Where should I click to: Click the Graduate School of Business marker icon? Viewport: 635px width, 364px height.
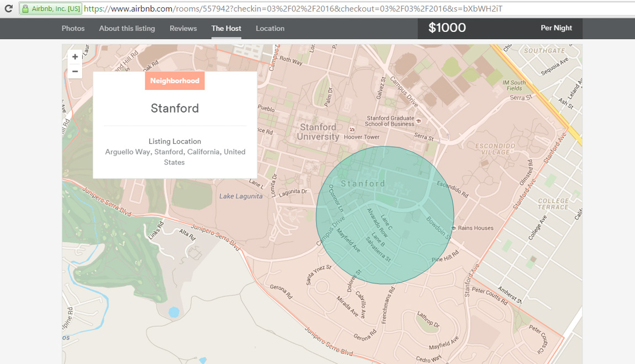(419, 121)
